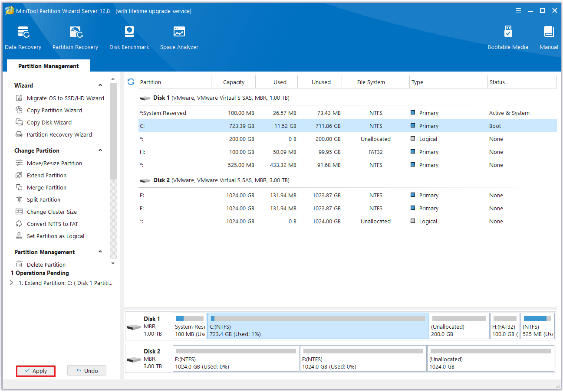Image resolution: width=563 pixels, height=392 pixels.
Task: Choose Change Cluster Size
Action: 46,212
